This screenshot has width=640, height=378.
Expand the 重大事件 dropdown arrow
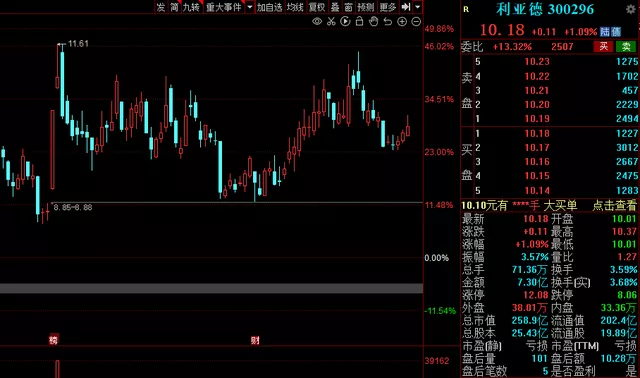tap(250, 7)
